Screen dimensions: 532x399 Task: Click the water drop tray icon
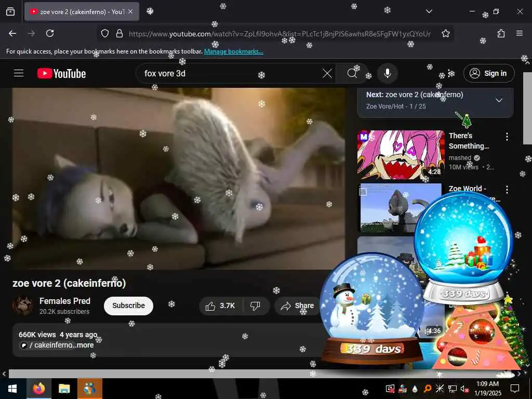pyautogui.click(x=415, y=389)
